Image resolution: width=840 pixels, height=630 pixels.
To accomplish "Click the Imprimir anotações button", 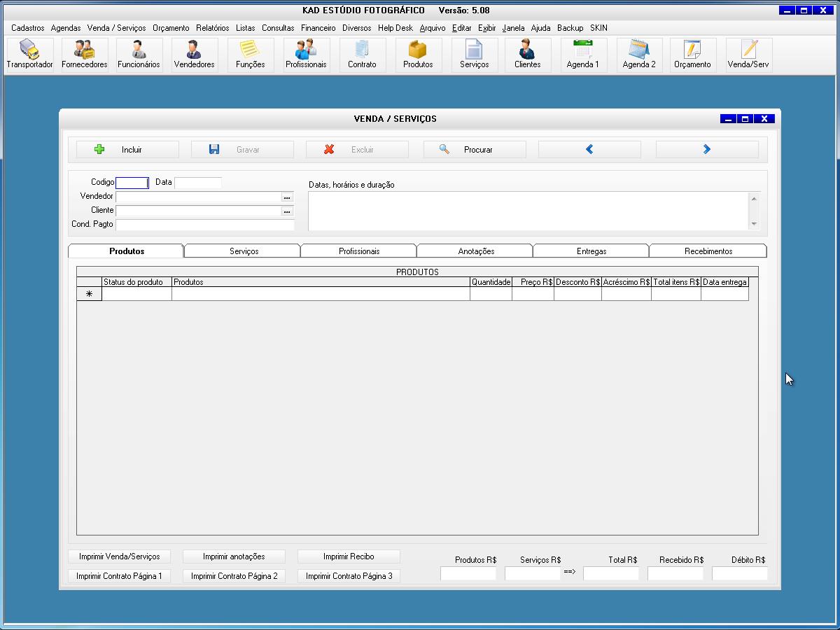I will [234, 556].
